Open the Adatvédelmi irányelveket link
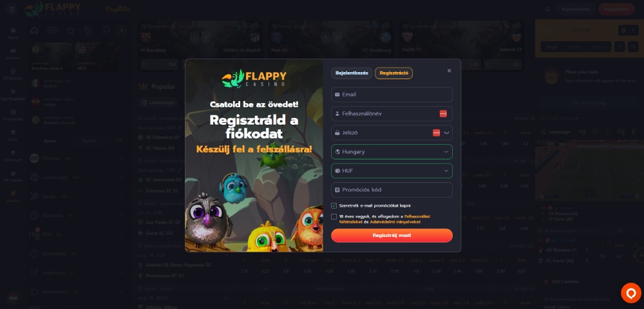Viewport: 644px width, 309px height. coord(395,222)
